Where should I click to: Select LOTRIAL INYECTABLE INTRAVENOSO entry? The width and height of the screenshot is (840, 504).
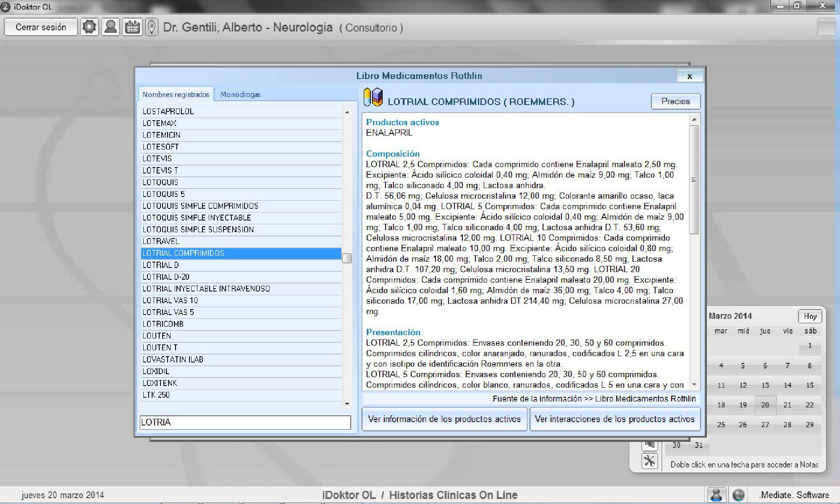point(241,289)
